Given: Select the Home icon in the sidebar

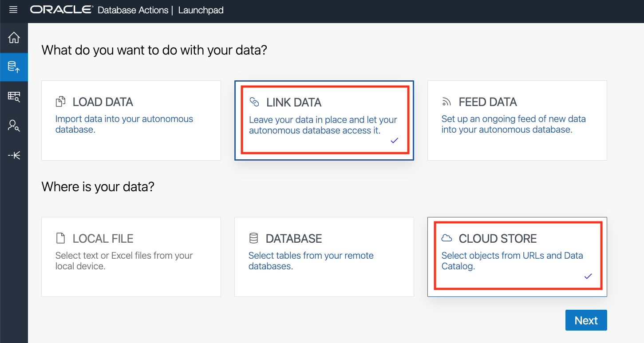Looking at the screenshot, I should tap(13, 38).
